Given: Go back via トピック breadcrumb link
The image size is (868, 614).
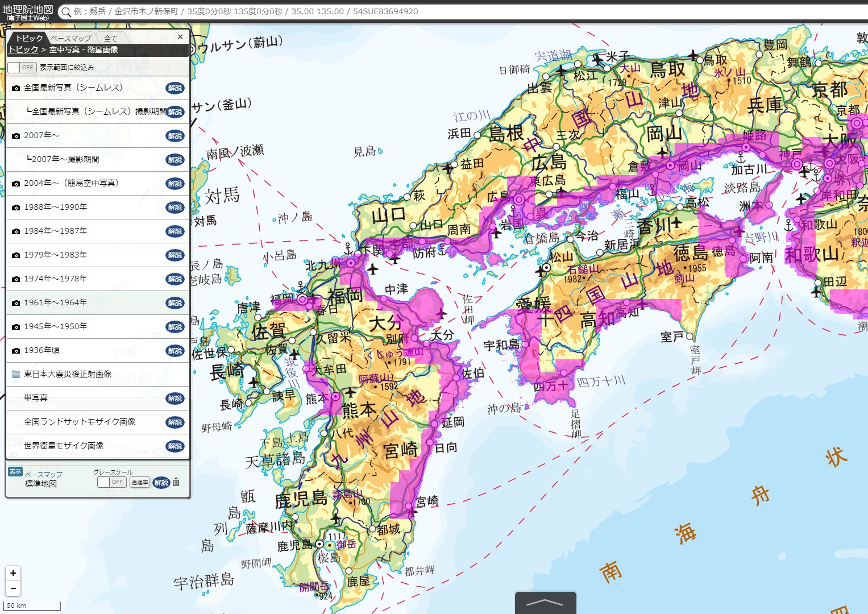Looking at the screenshot, I should (23, 50).
